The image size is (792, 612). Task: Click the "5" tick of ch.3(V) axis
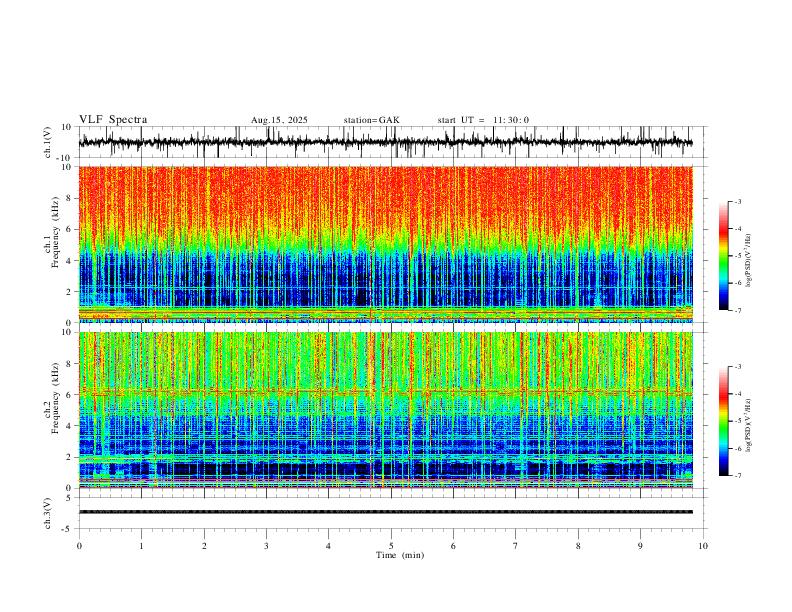click(x=70, y=498)
